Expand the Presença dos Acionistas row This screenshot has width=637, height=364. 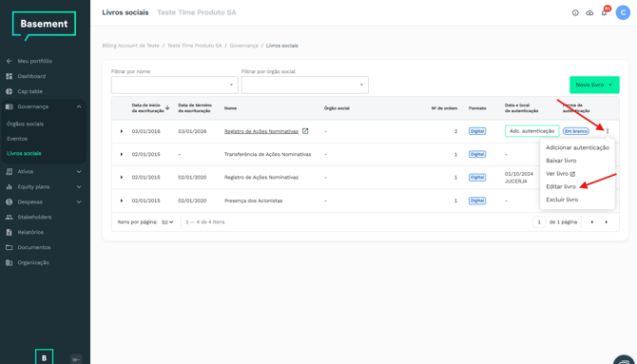122,201
